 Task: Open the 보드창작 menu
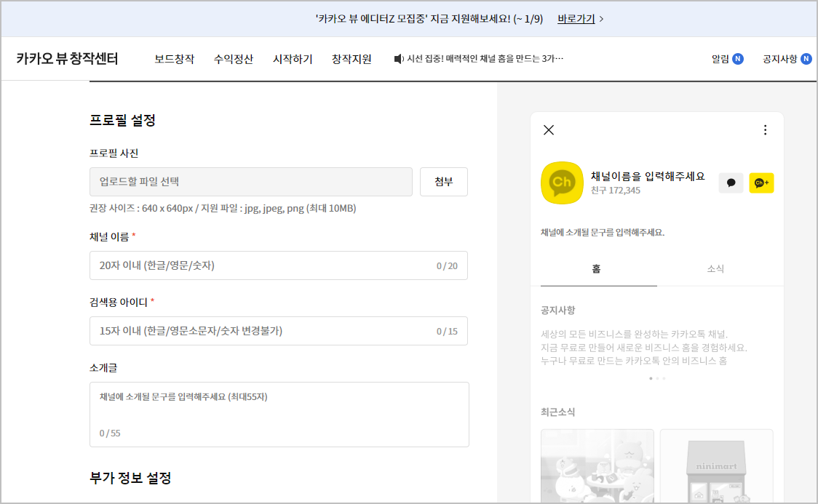pos(174,59)
